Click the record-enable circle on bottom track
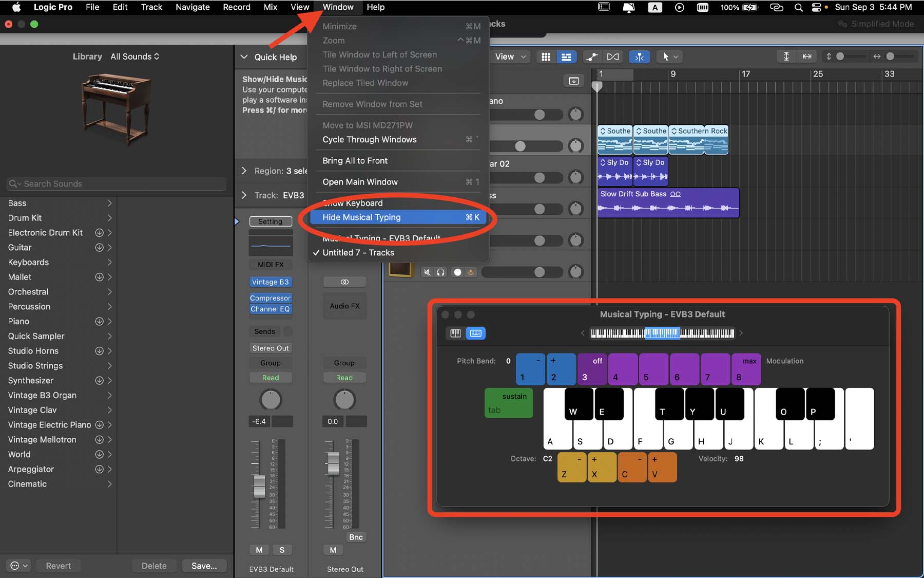The image size is (924, 578). coord(457,272)
